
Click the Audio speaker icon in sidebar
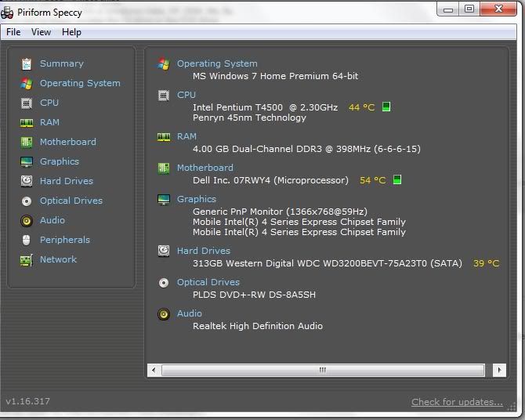pyautogui.click(x=27, y=220)
